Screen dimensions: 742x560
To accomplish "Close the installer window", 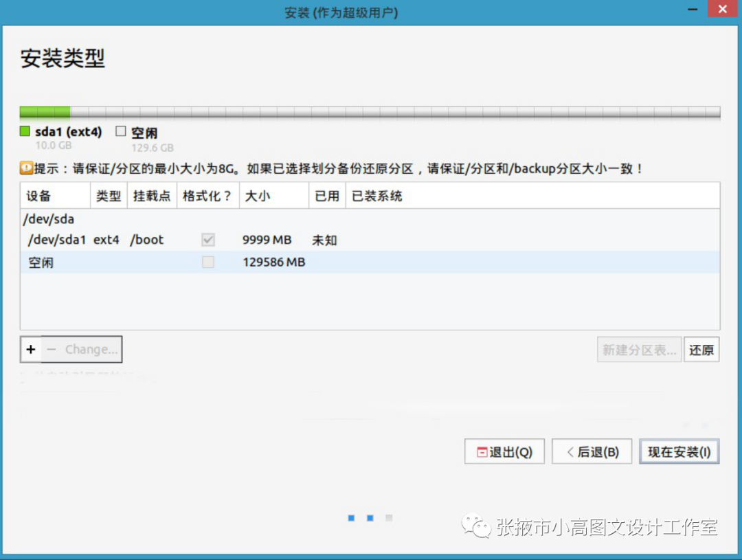I will coord(721,10).
